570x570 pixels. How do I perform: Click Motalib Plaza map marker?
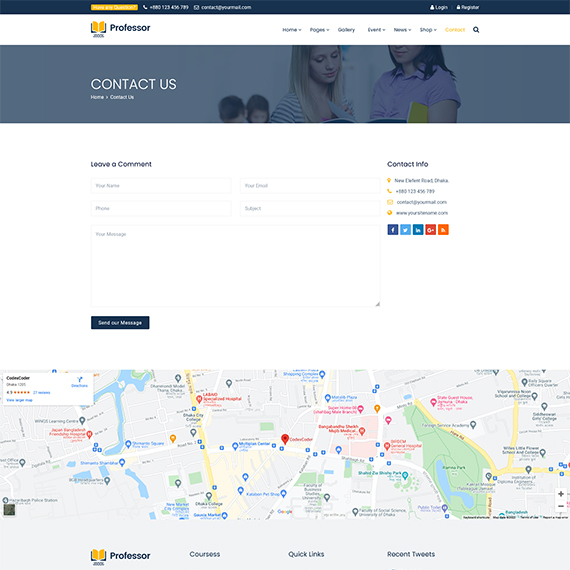328,398
